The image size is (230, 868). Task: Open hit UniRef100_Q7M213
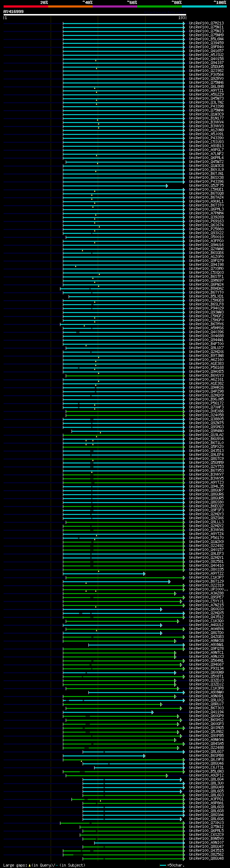[206, 23]
